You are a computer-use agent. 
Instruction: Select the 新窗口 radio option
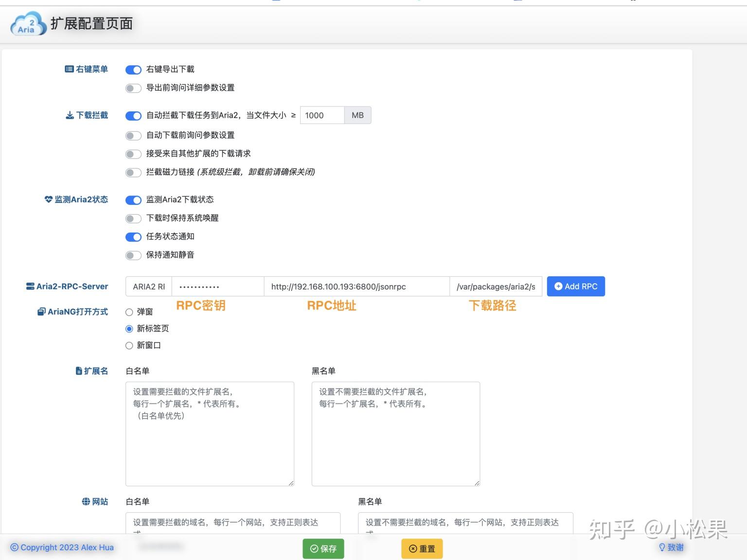[x=129, y=345]
